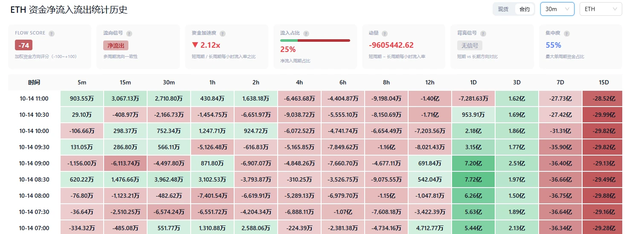Click the 净流出 signal badge
Viewport: 644px width, 234px height.
click(x=116, y=46)
